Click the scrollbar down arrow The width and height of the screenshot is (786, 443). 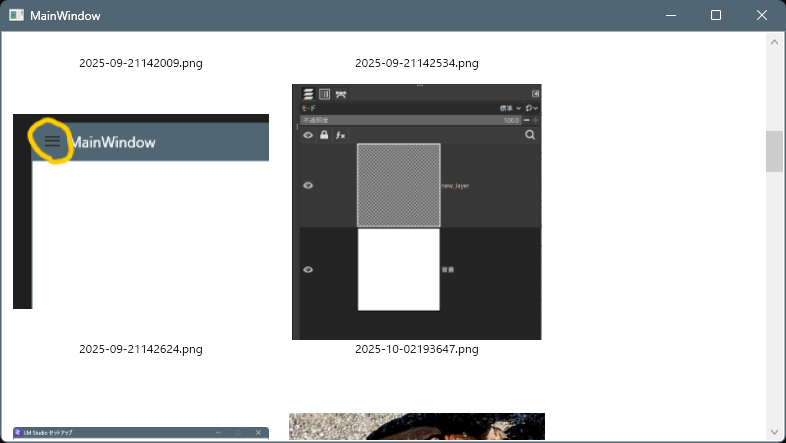pyautogui.click(x=774, y=433)
